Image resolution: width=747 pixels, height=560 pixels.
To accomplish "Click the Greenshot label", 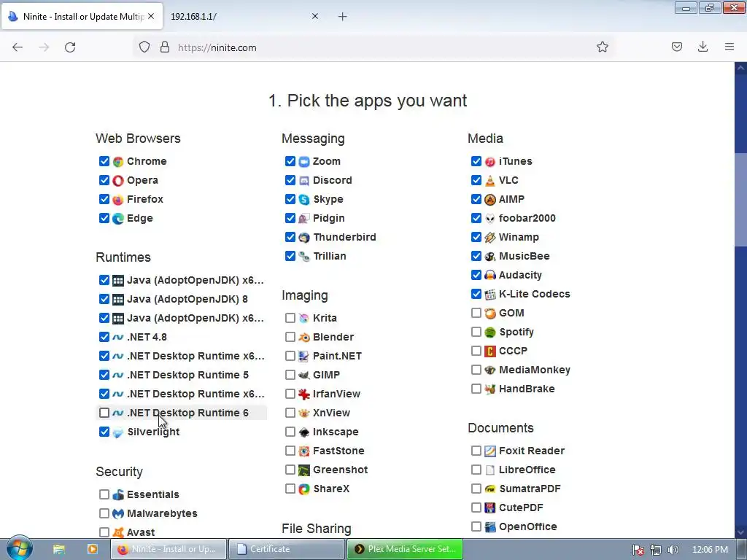I will tap(340, 470).
